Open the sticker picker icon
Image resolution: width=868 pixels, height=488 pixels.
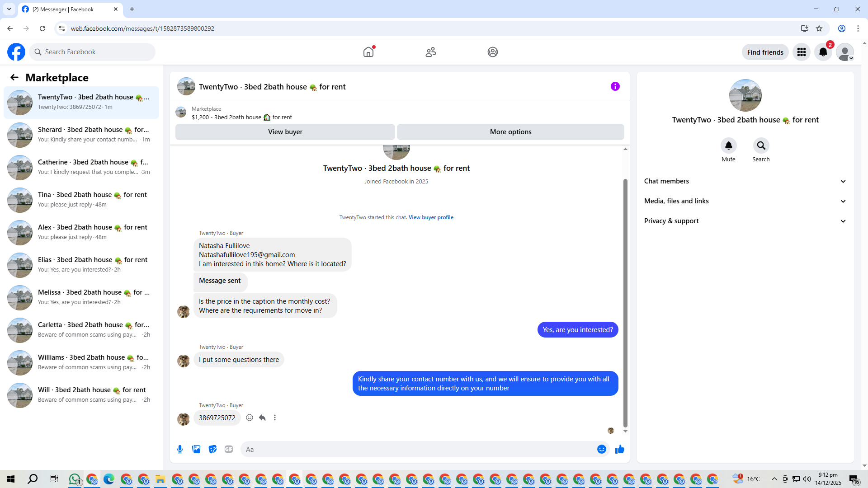point(212,449)
